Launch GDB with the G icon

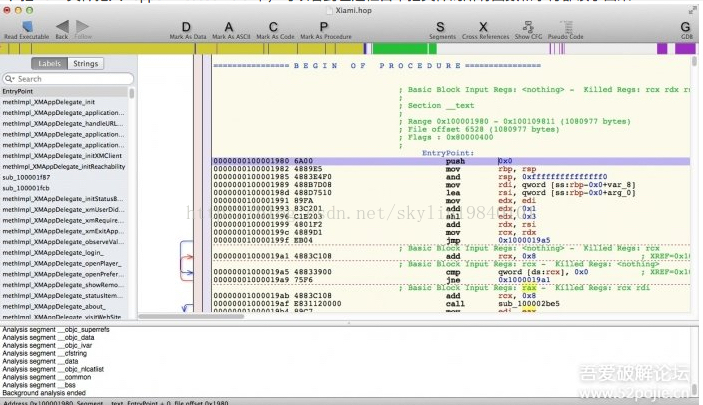(686, 27)
